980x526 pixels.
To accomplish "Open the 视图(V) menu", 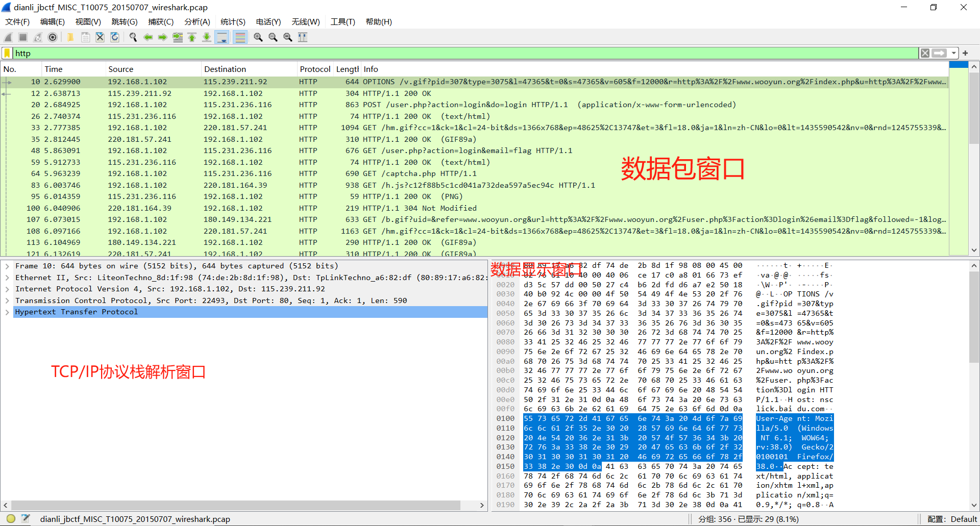I will 88,22.
